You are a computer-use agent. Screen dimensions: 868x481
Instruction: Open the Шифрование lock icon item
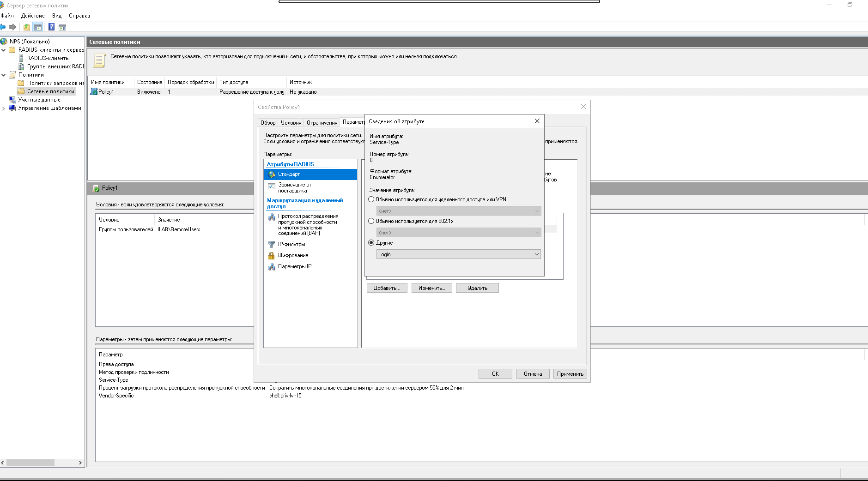tap(272, 256)
